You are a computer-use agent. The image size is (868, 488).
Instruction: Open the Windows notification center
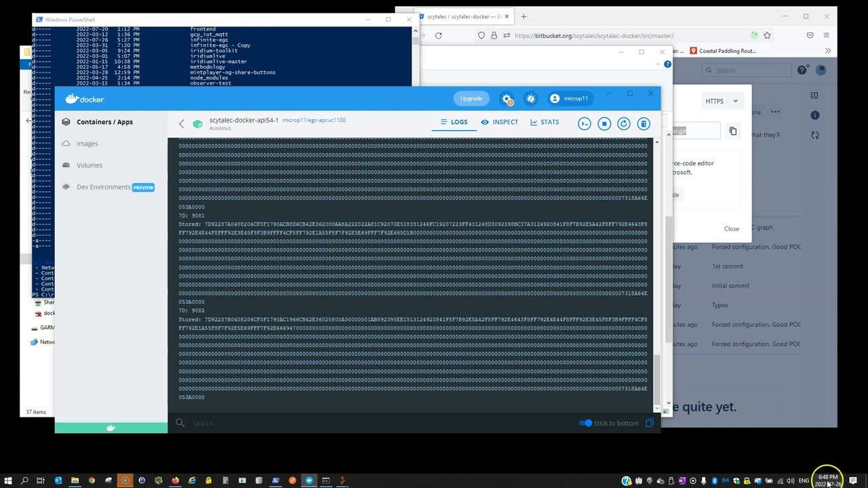(853, 481)
